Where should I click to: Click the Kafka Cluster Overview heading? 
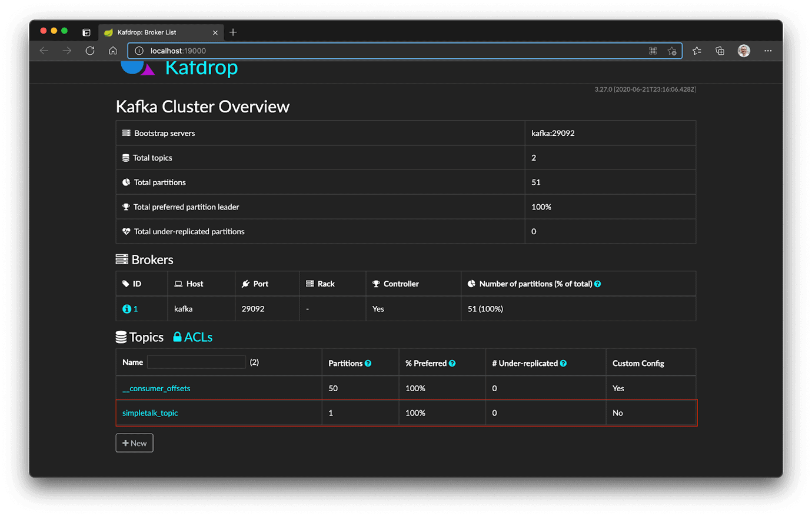(202, 106)
